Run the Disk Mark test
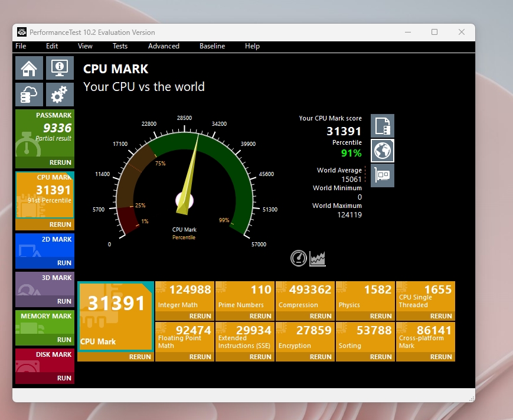The width and height of the screenshot is (513, 420). (64, 378)
